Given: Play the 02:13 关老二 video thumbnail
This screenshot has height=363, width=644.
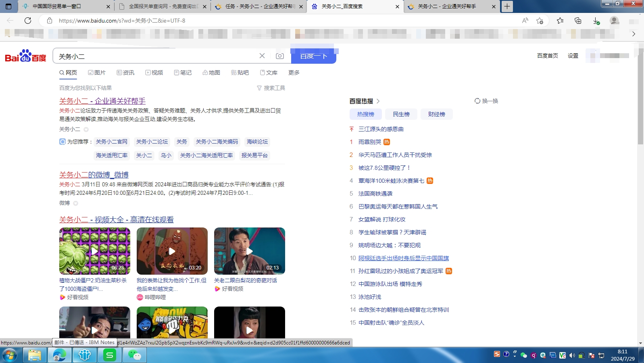Looking at the screenshot, I should 250,251.
